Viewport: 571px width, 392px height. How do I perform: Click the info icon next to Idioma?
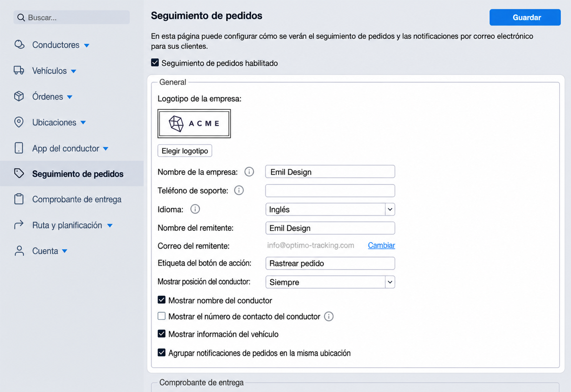195,209
